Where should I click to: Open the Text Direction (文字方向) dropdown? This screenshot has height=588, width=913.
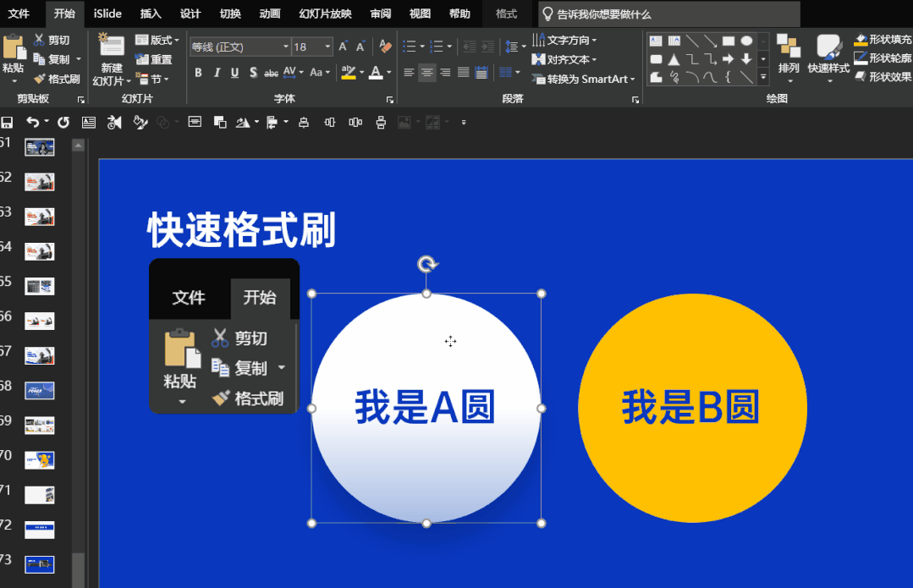coord(564,40)
